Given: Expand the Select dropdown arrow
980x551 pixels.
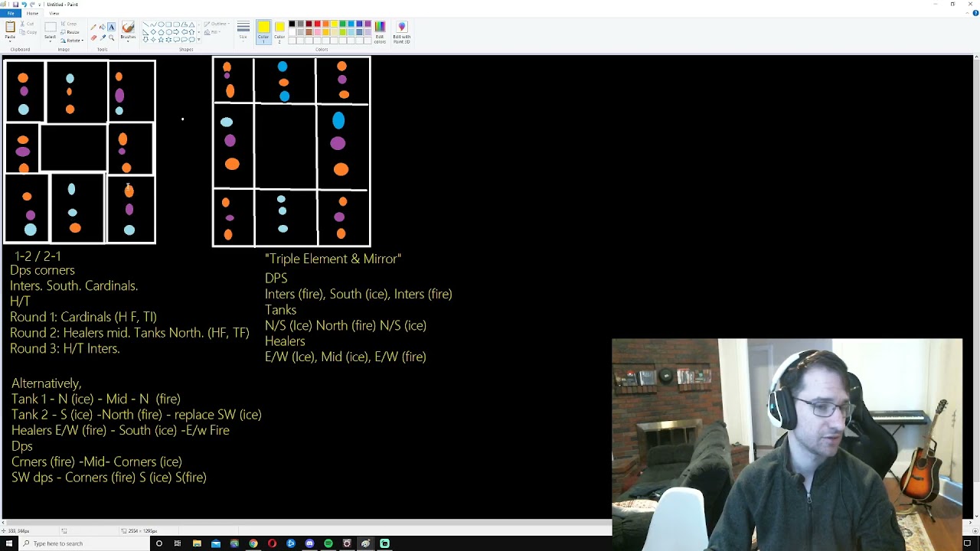Looking at the screenshot, I should click(x=51, y=41).
